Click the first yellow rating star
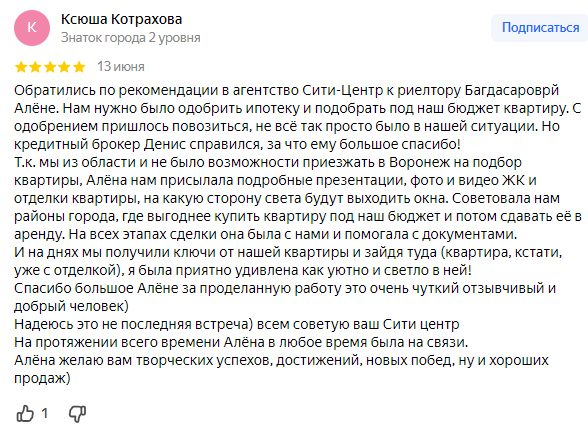This screenshot has width=588, height=430. (x=21, y=67)
